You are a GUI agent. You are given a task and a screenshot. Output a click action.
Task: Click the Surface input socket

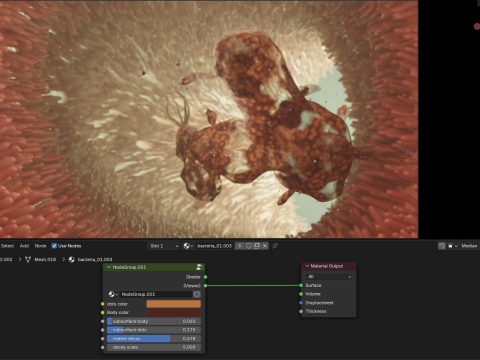click(x=301, y=285)
